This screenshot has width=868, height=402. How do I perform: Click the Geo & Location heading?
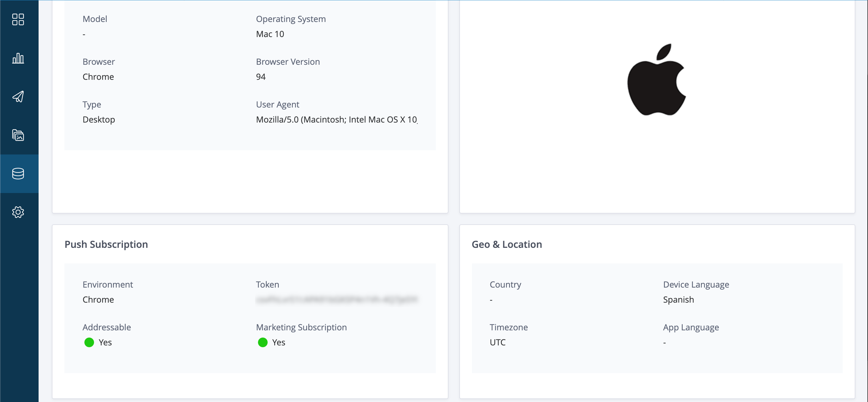506,245
